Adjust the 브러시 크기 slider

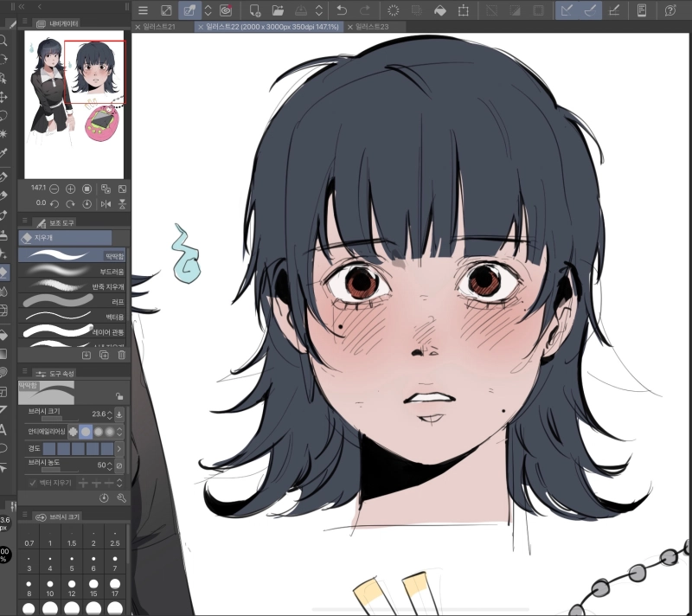[x=61, y=419]
